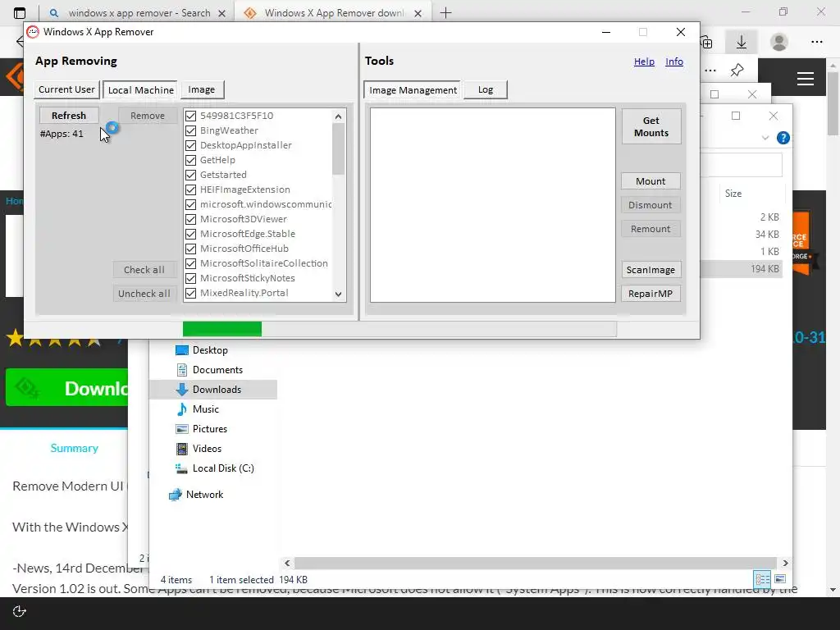Click the browser tab actions icon
This screenshot has height=630, width=840.
point(20,13)
